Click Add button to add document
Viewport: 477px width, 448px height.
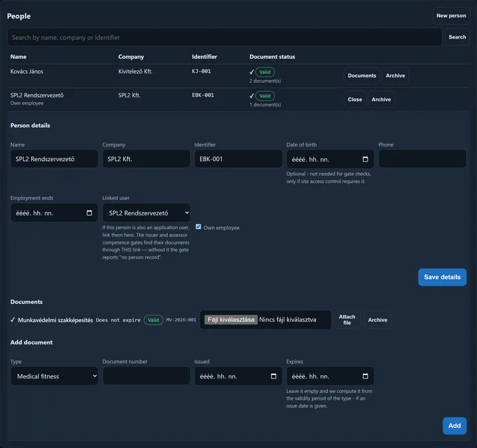[x=454, y=425]
